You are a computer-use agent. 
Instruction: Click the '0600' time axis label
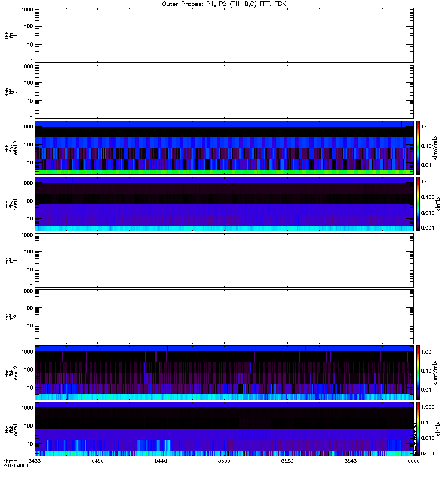click(413, 461)
